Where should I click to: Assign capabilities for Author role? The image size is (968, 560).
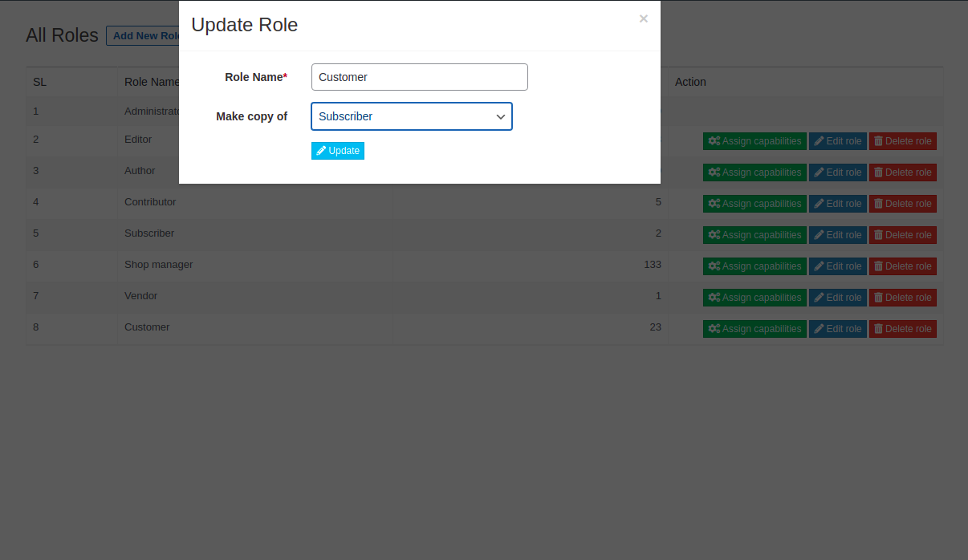(754, 172)
